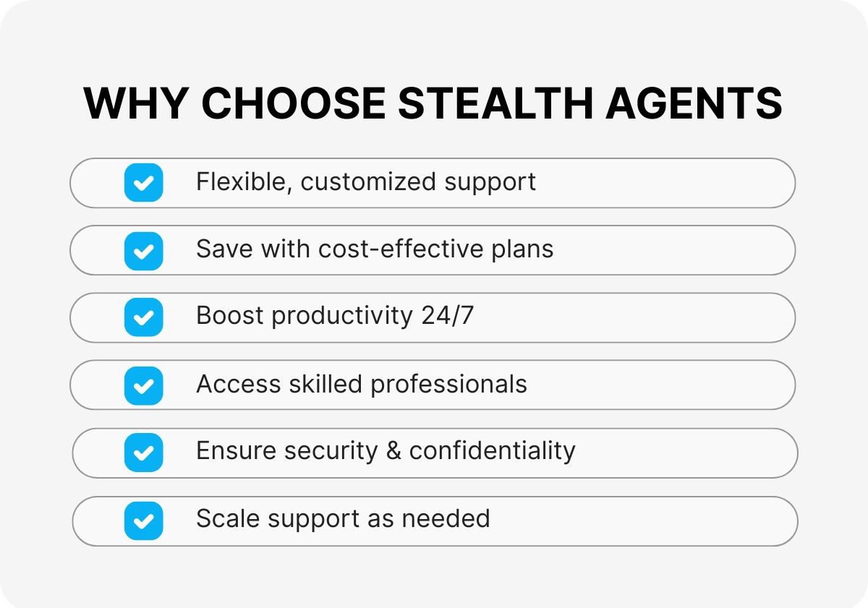The image size is (868, 608).
Task: Click the Scale support as needed check icon
Action: pos(143,521)
